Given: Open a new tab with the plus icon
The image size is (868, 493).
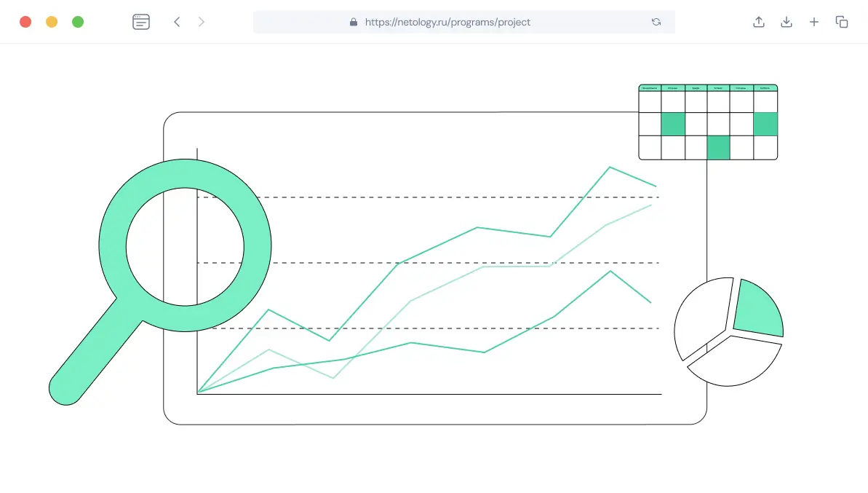Looking at the screenshot, I should 814,22.
